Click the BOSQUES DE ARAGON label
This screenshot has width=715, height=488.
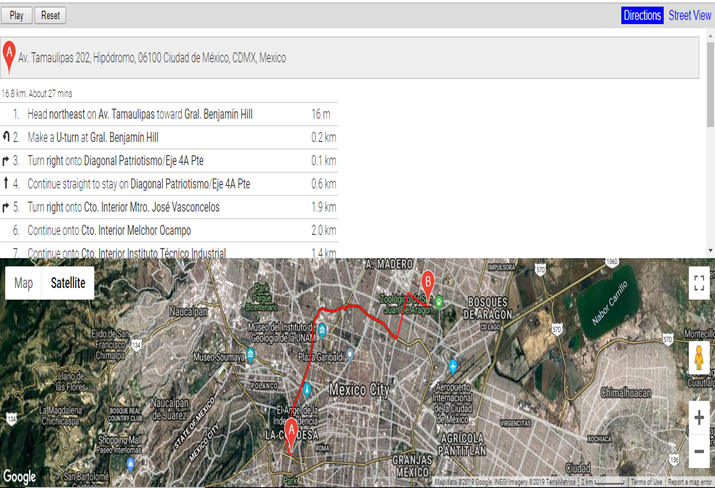click(487, 308)
